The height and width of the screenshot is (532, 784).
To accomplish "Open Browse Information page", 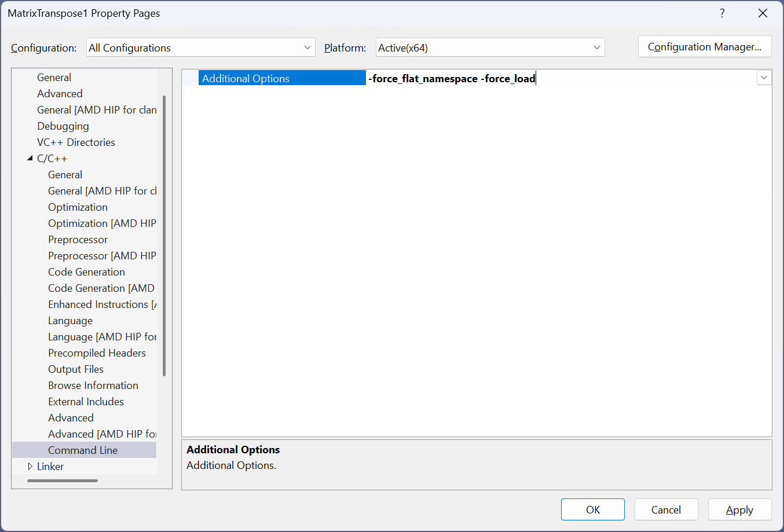I will (93, 386).
